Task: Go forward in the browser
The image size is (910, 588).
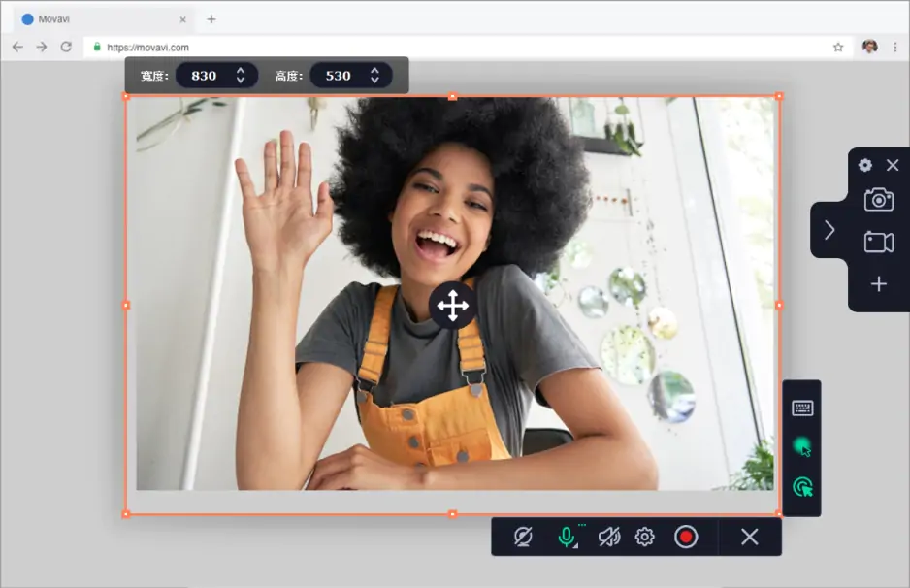Action: (x=41, y=47)
